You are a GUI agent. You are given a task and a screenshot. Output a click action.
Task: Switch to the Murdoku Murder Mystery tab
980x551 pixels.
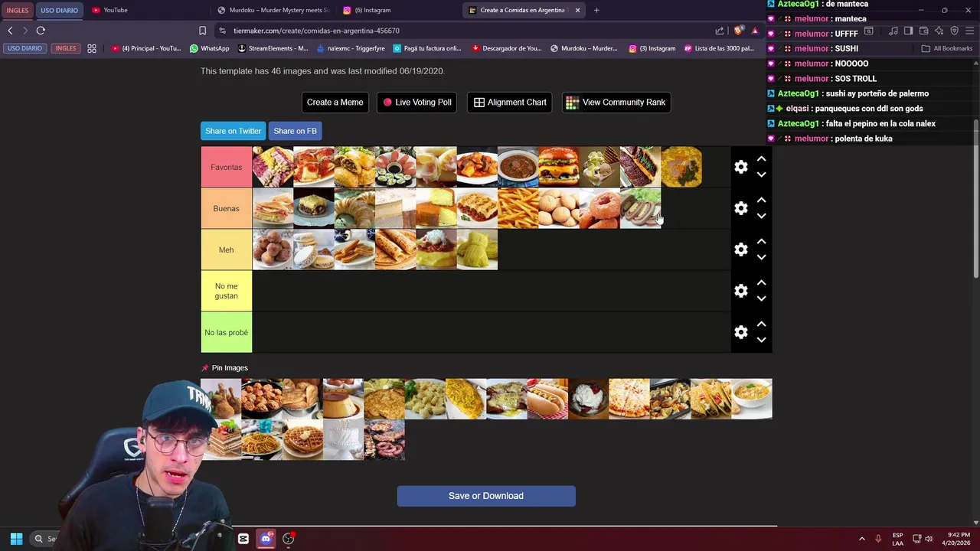[x=273, y=10]
